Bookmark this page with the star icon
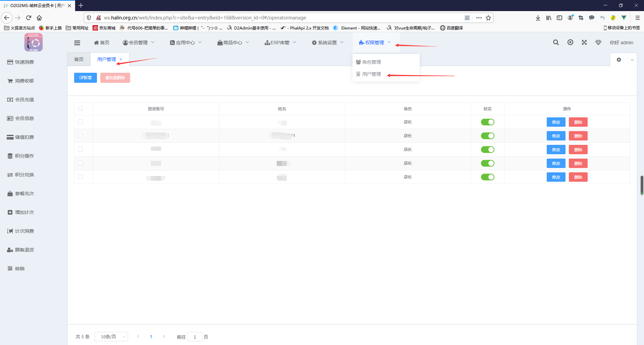644x345 pixels. pos(488,18)
